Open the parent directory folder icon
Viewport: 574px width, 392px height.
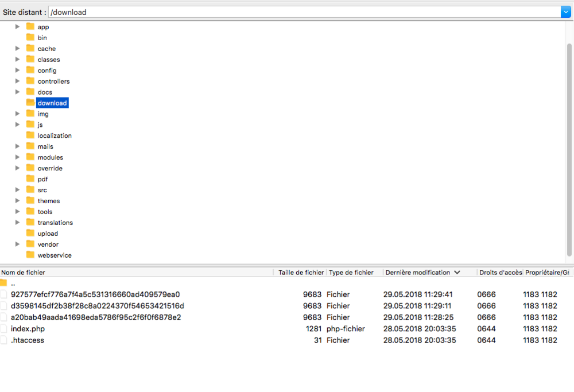(x=5, y=282)
